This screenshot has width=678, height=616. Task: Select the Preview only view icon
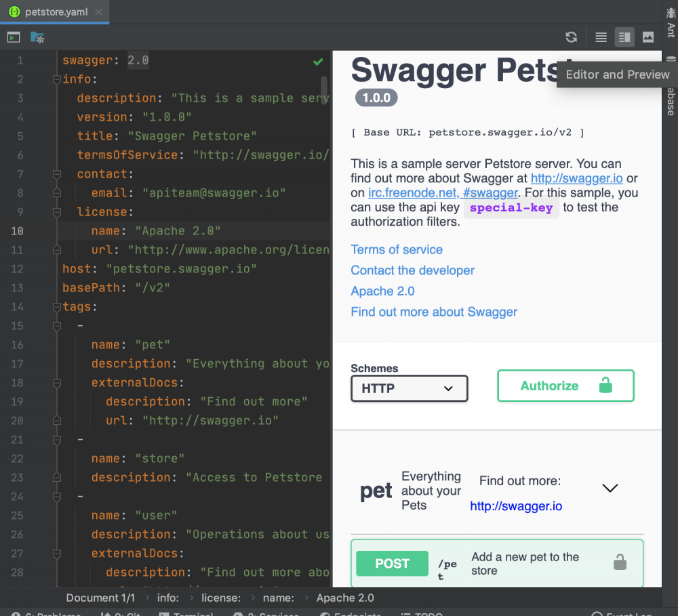click(x=648, y=37)
